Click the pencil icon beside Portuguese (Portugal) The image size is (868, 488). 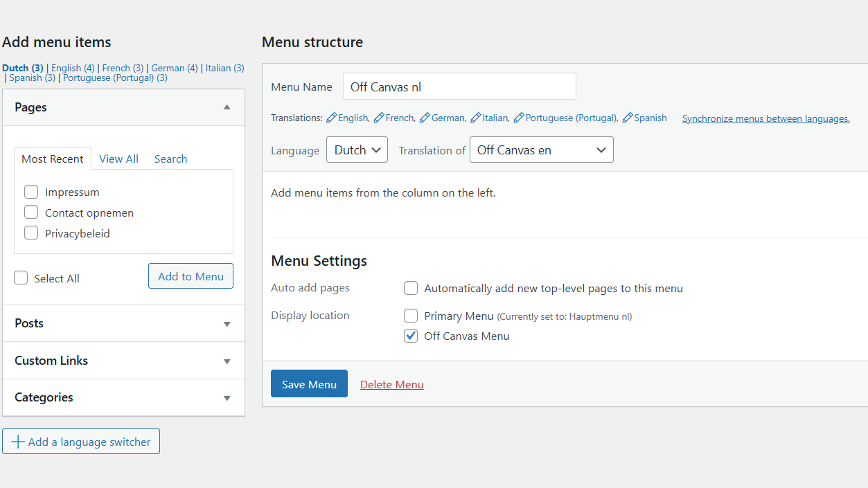[x=519, y=118]
